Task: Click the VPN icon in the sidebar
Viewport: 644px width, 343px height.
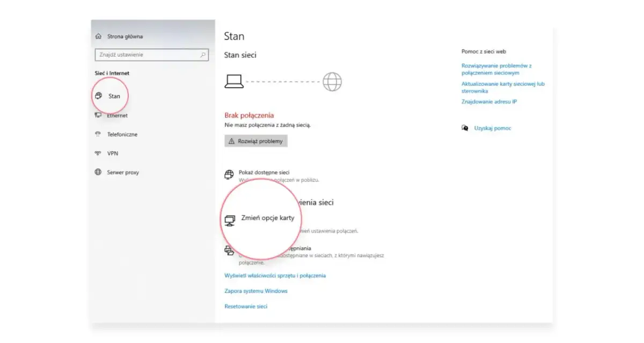Action: tap(99, 153)
